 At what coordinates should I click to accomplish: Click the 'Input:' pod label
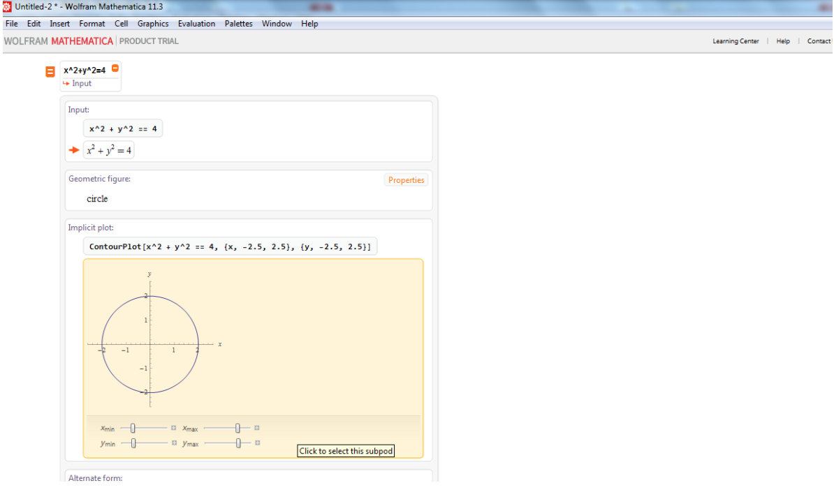(79, 110)
